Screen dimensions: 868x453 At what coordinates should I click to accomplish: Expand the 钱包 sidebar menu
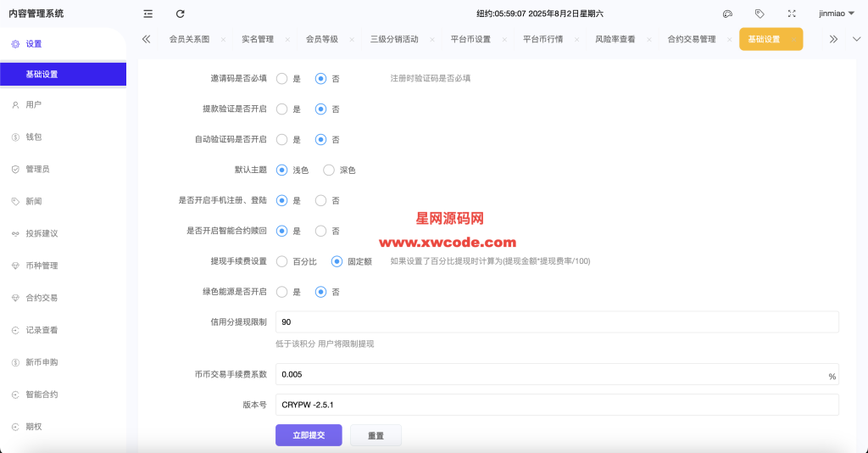pos(34,137)
